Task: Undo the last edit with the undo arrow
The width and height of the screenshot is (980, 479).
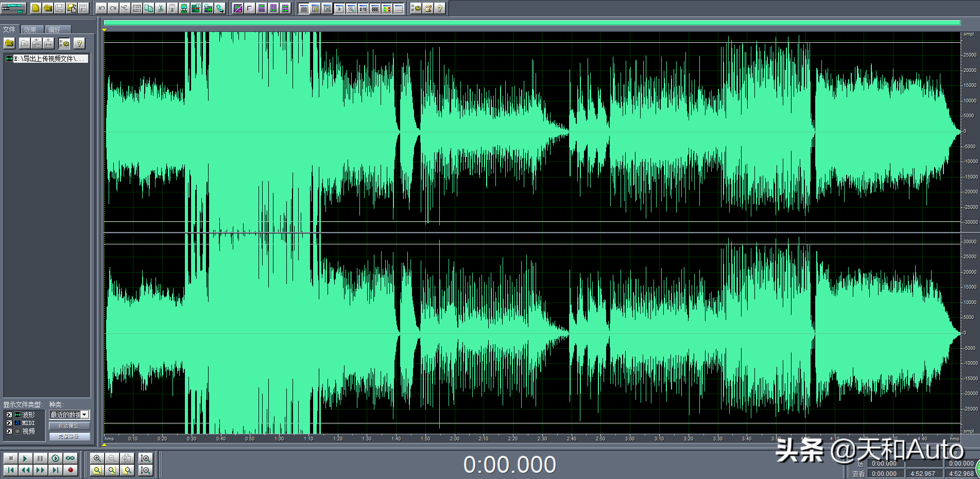Action: coord(101,8)
